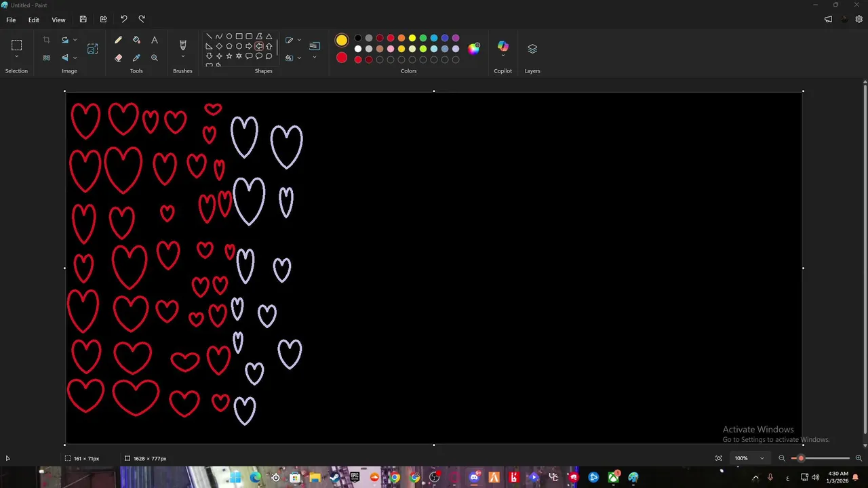
Task: Click the Save icon
Action: 83,20
